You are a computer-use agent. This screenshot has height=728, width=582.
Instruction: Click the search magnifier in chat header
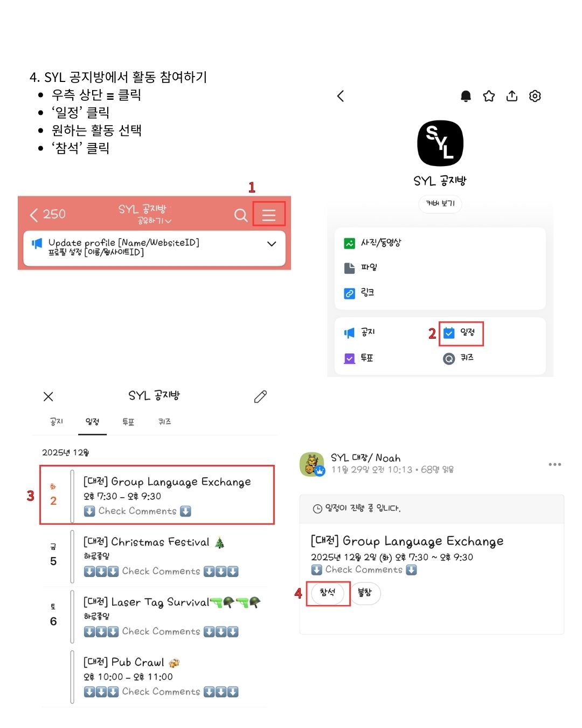coord(241,215)
